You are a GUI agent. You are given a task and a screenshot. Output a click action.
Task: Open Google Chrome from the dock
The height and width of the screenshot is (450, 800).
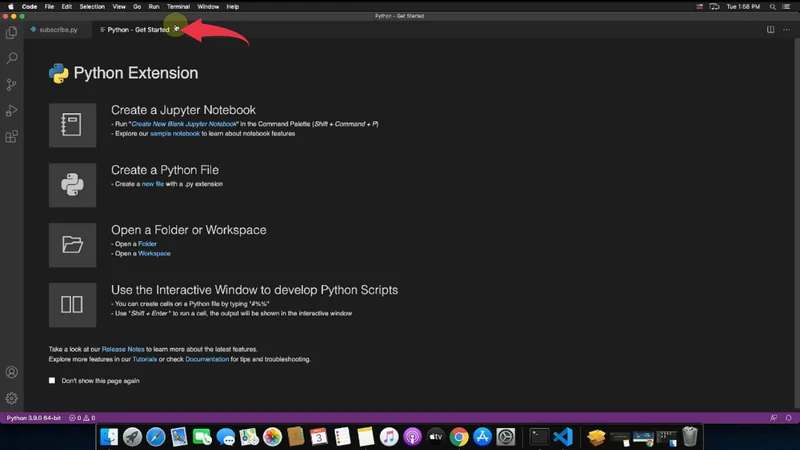[x=459, y=437]
